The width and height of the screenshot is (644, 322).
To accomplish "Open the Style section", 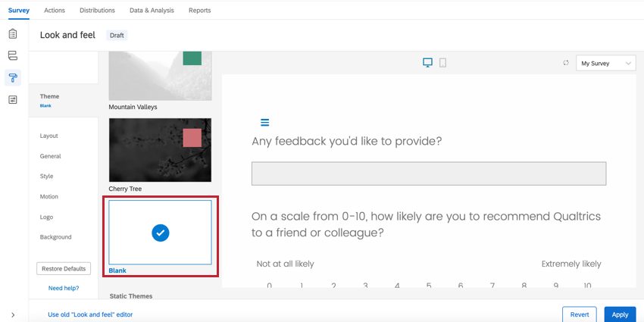I will click(46, 177).
